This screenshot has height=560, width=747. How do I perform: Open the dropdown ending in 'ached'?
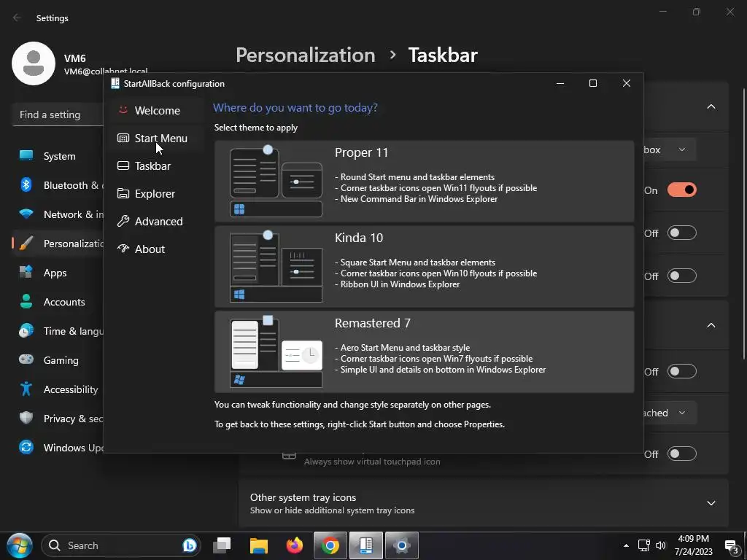click(670, 413)
